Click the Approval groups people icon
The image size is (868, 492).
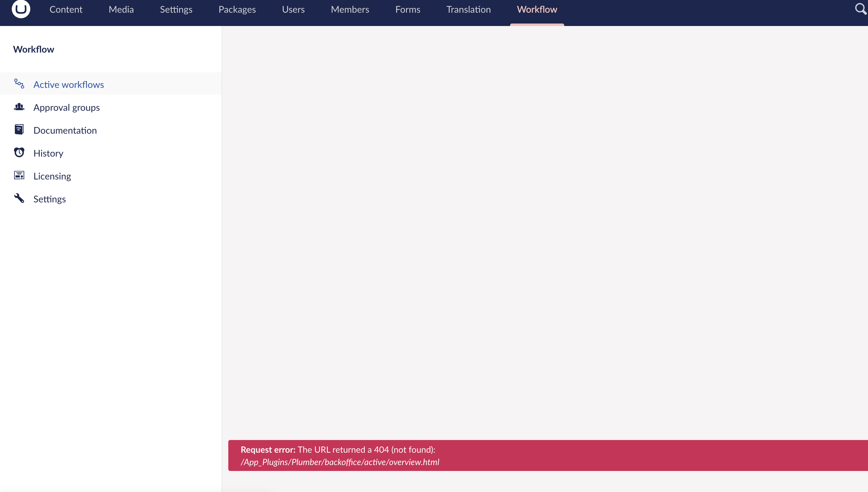click(19, 107)
